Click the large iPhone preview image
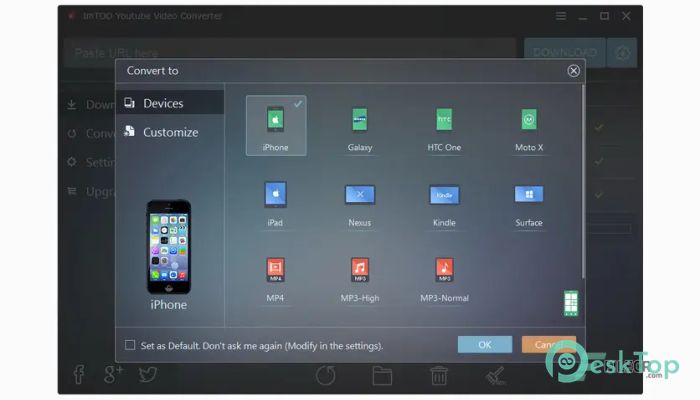 tap(169, 246)
